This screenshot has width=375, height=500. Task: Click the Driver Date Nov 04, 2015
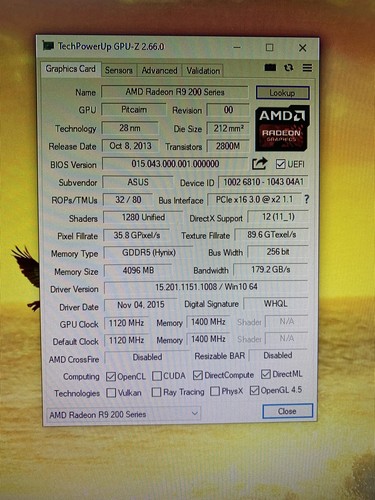coord(141,305)
